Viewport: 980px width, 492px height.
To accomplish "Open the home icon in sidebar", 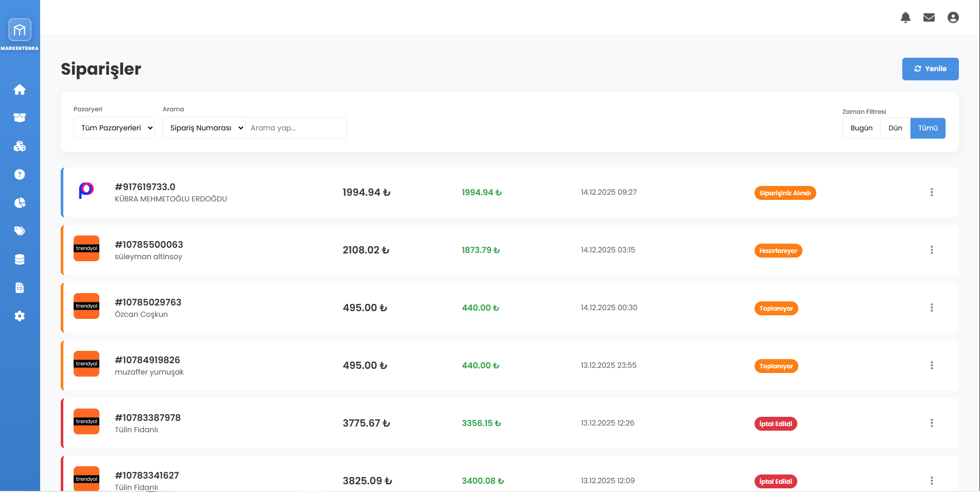I will click(20, 90).
